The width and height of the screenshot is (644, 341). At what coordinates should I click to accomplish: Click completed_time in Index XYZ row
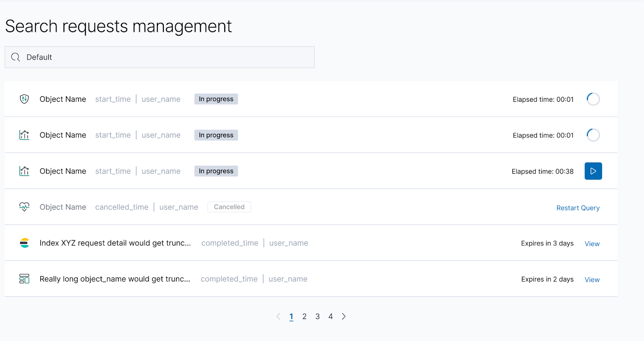click(230, 243)
